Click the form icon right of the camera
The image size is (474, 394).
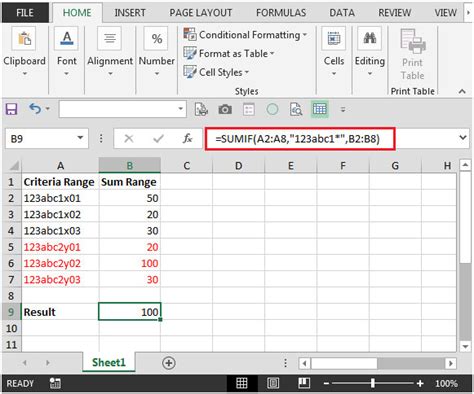tap(249, 109)
